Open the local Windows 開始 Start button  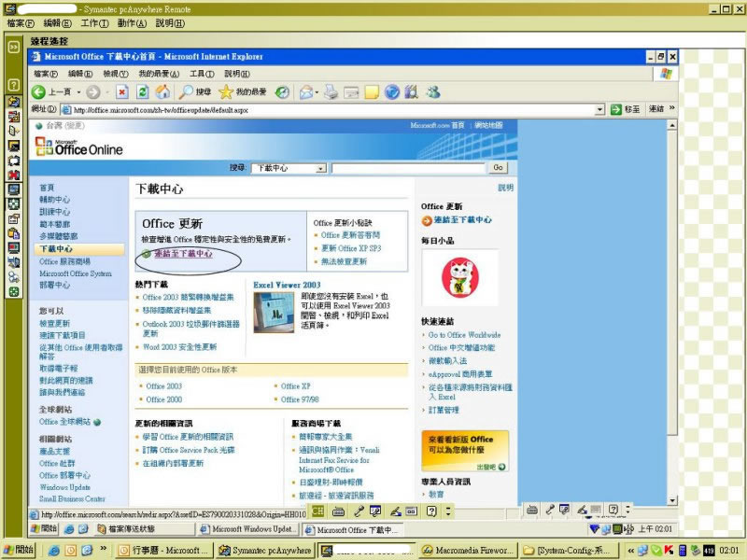click(x=18, y=550)
